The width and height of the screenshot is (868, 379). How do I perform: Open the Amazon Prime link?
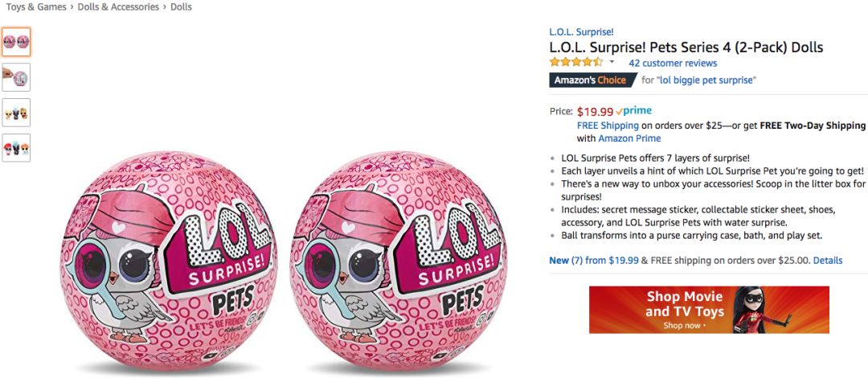[629, 138]
